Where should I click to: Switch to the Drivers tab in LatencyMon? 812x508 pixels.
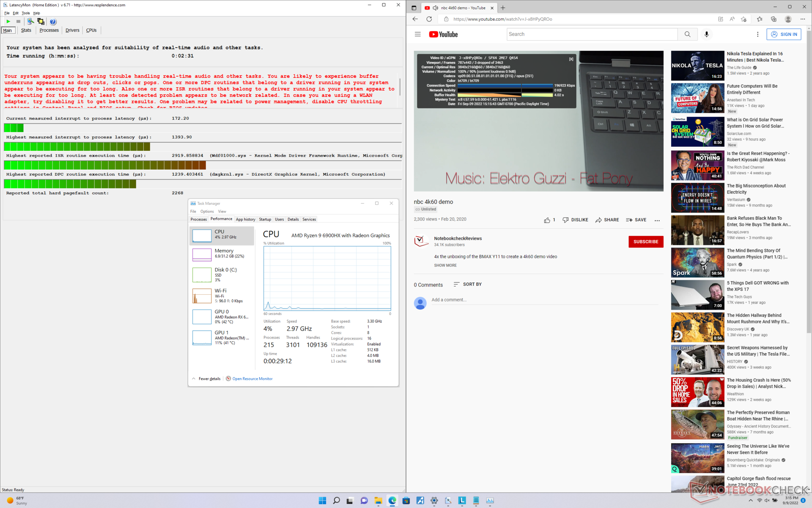pyautogui.click(x=72, y=30)
